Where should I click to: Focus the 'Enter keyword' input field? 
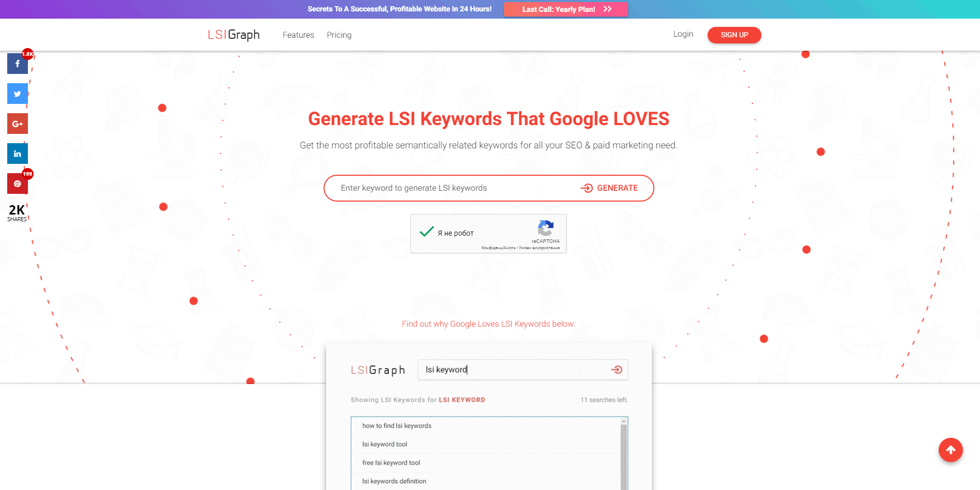pyautogui.click(x=455, y=188)
